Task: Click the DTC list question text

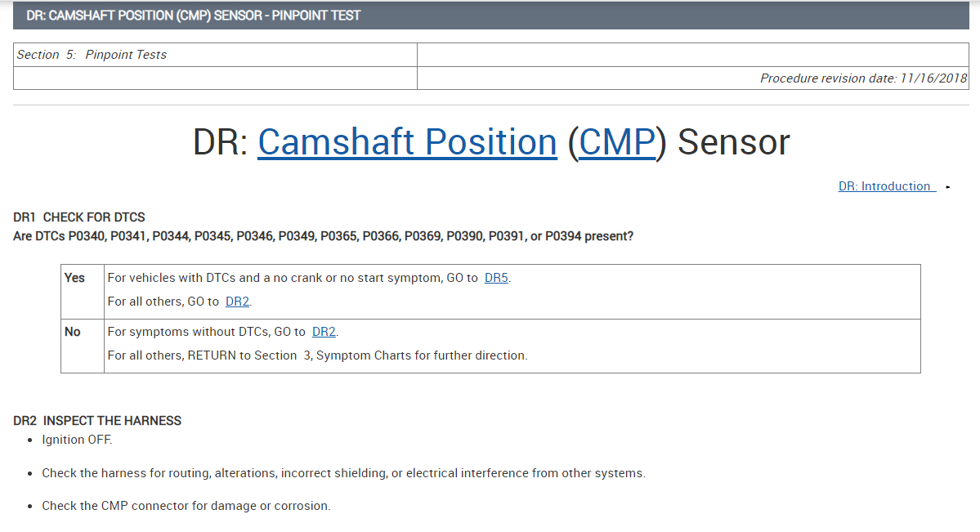Action: click(323, 236)
